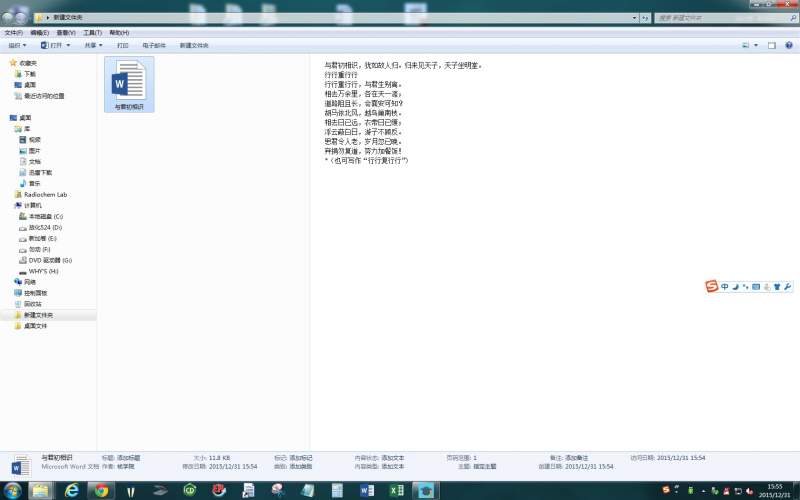
Task: Open the 帮助(H) menu
Action: 119,33
